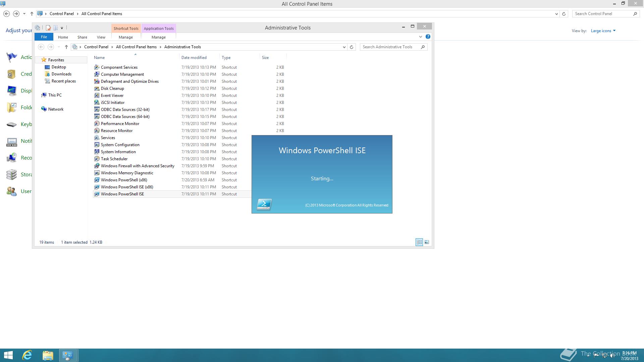Open Internet Explorer from the taskbar

[27, 355]
